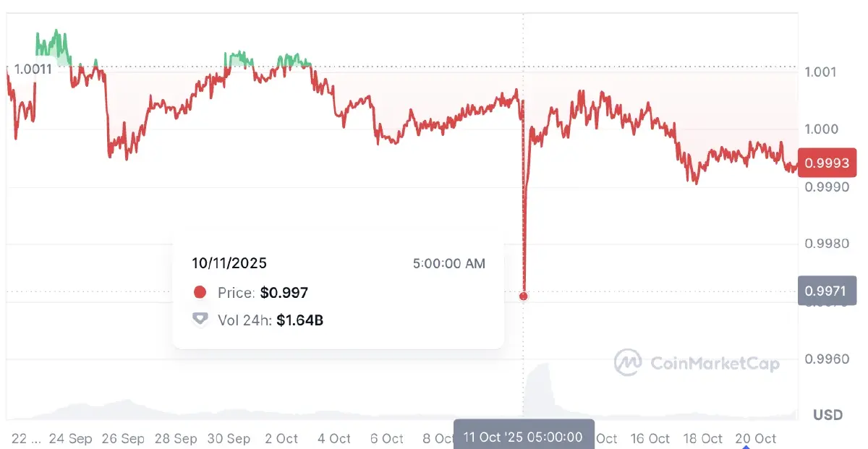Click the 30 Sep date axis label

point(229,439)
